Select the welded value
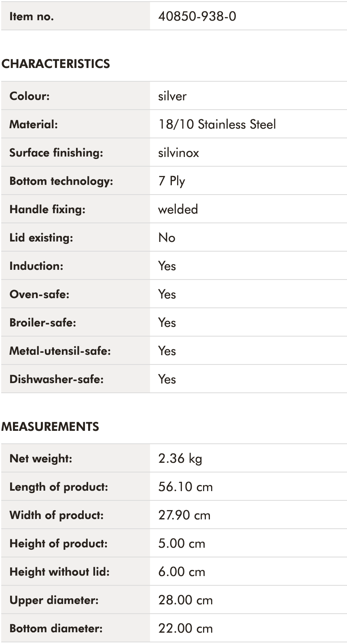 (x=178, y=209)
